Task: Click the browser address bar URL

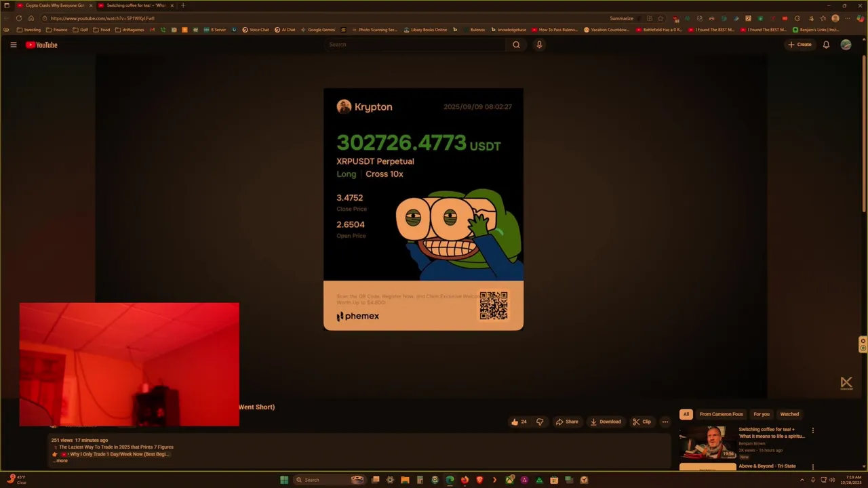Action: point(102,18)
